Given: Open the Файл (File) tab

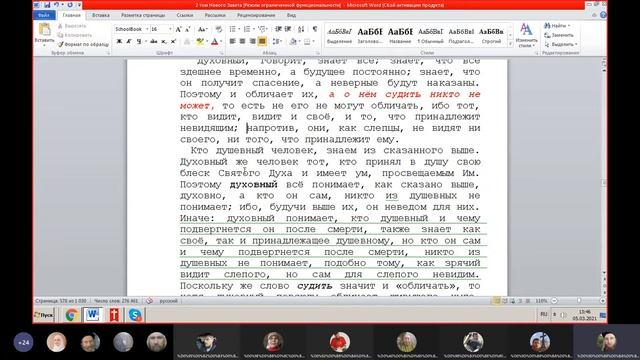Looking at the screenshot, I should click(x=44, y=15).
